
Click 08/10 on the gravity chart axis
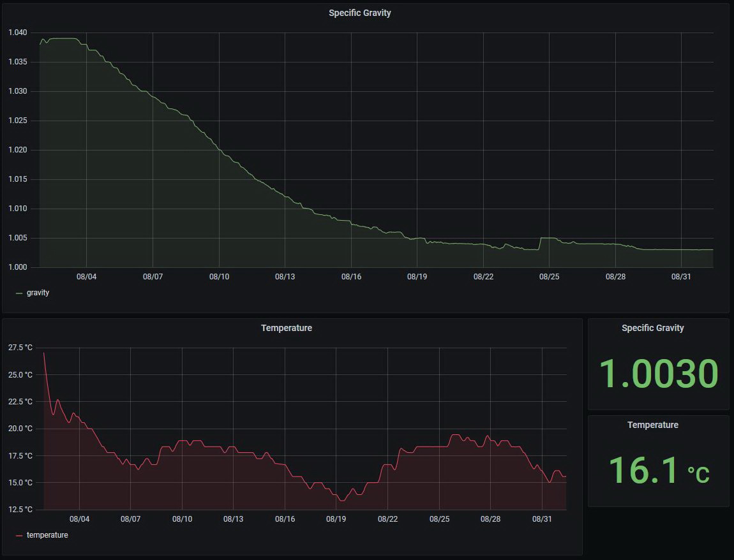[219, 276]
